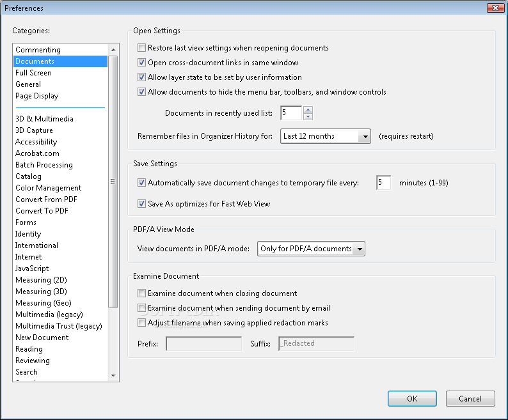Close the Preferences window
Image resolution: width=508 pixels, height=420 pixels.
tap(495, 8)
